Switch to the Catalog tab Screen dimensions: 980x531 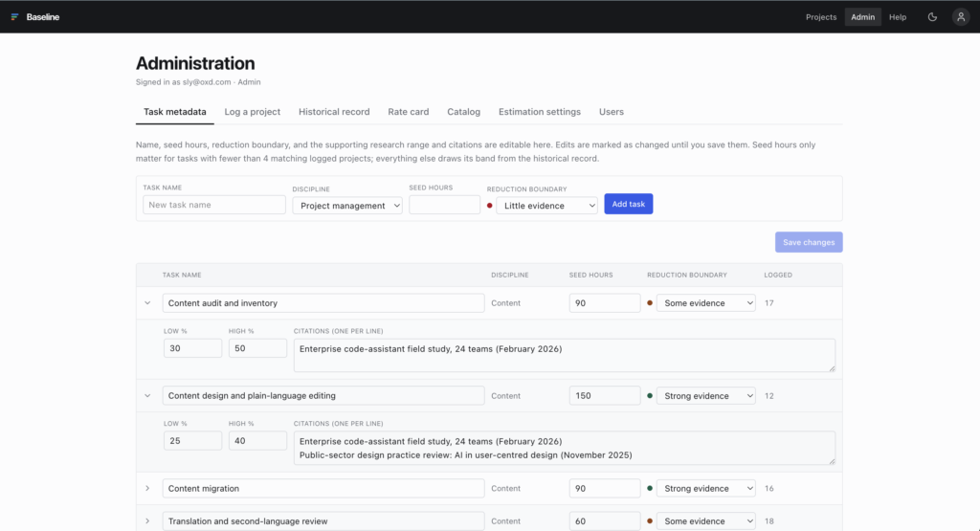coord(464,112)
